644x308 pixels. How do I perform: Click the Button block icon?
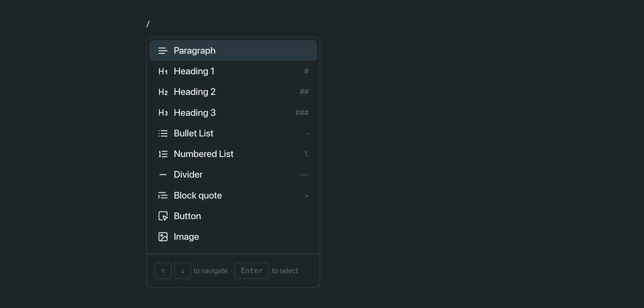point(162,216)
